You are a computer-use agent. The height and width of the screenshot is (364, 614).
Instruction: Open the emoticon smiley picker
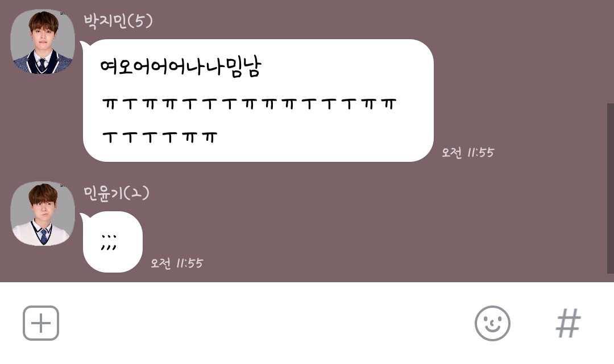492,323
